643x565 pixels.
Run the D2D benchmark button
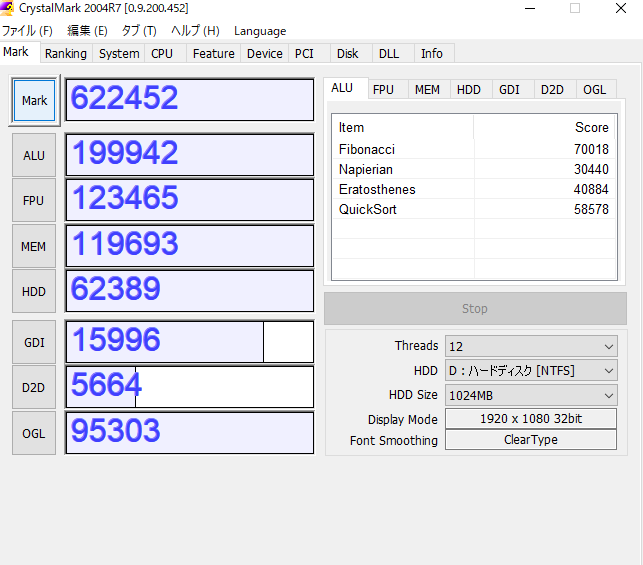34,387
